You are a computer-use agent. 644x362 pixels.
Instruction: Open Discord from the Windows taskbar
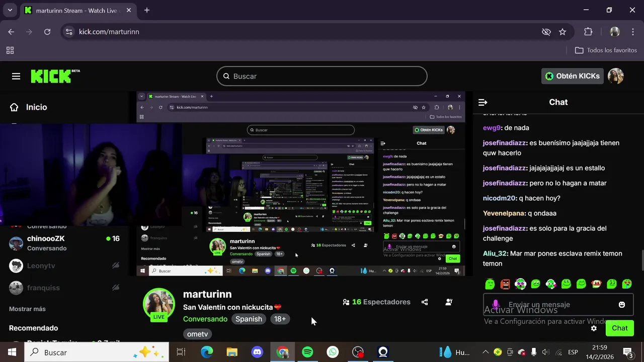tap(257, 352)
